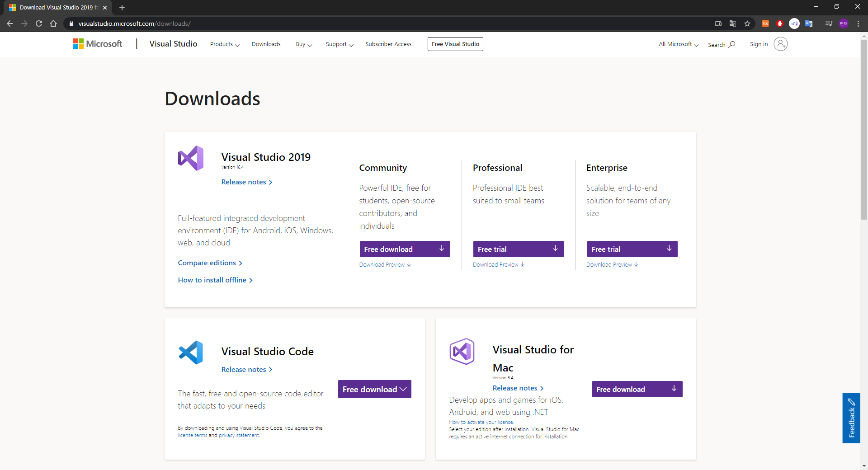The image size is (868, 470).
Task: Open Visual Studio 2019 Release notes
Action: point(247,182)
